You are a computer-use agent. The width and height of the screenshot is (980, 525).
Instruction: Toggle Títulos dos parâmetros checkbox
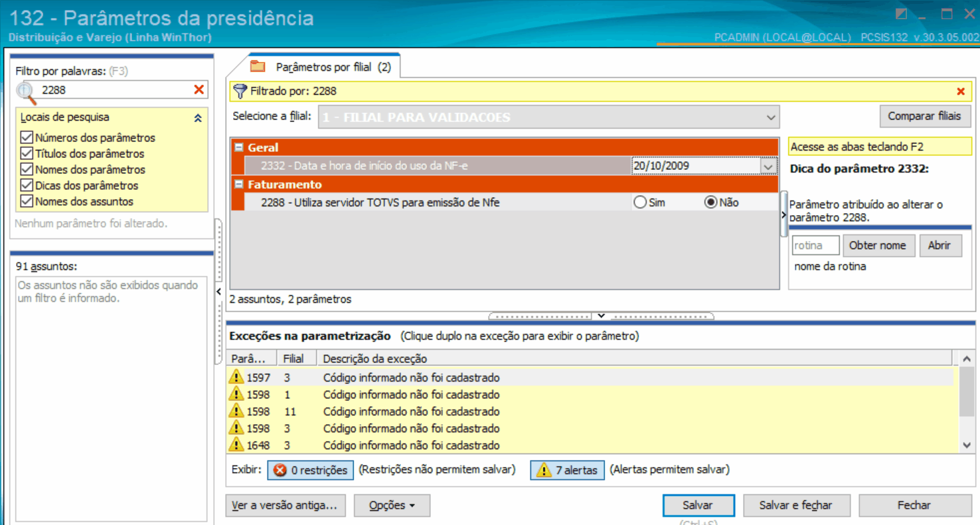point(27,153)
